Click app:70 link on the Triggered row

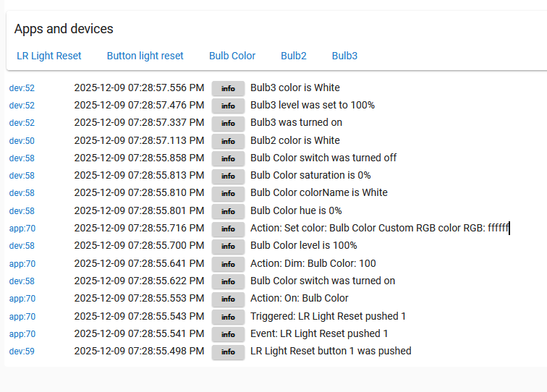(22, 317)
